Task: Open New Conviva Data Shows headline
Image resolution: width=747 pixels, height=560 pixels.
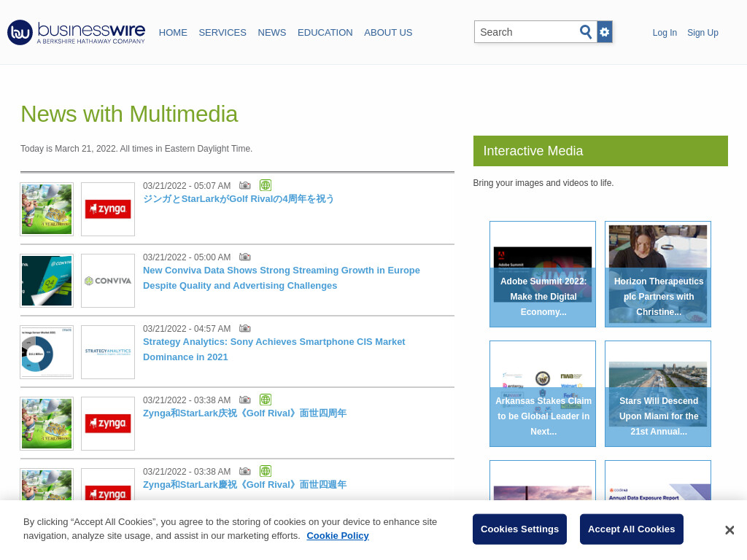Action: pyautogui.click(x=282, y=278)
